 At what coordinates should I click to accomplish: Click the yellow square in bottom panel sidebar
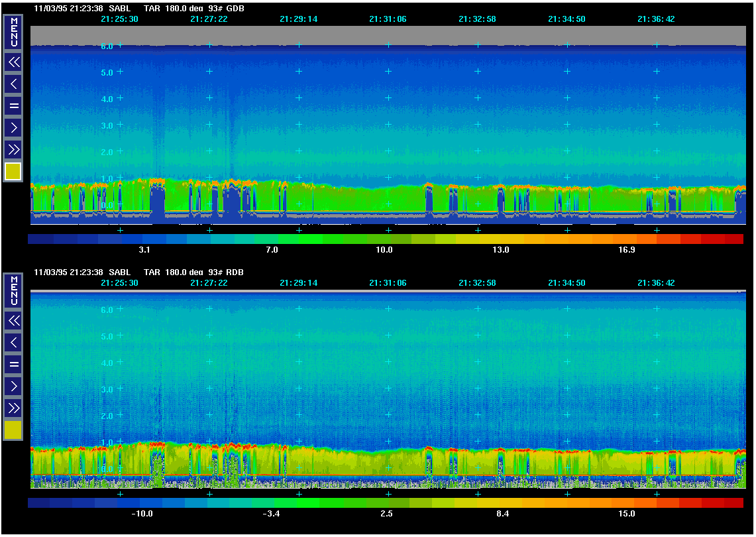point(13,430)
